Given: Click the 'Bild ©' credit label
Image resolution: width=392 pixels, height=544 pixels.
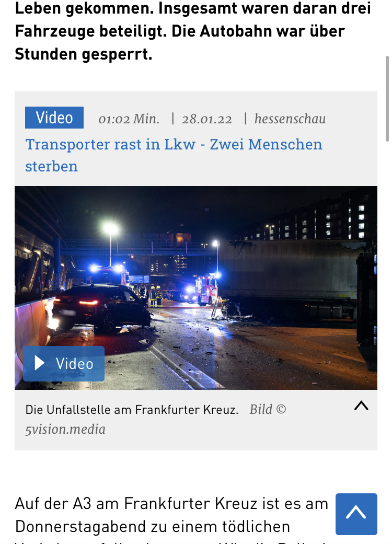Looking at the screenshot, I should [268, 409].
